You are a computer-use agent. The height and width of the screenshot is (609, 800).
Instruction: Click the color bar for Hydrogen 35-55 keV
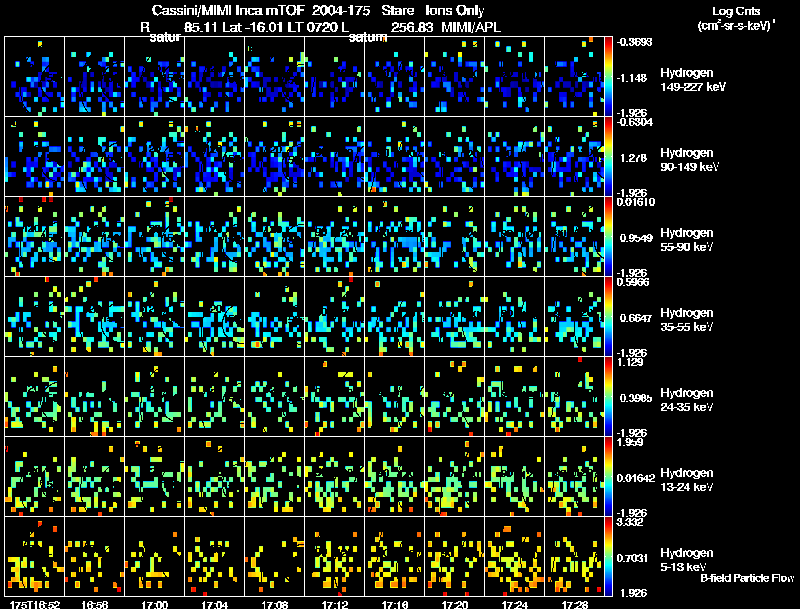pos(608,317)
